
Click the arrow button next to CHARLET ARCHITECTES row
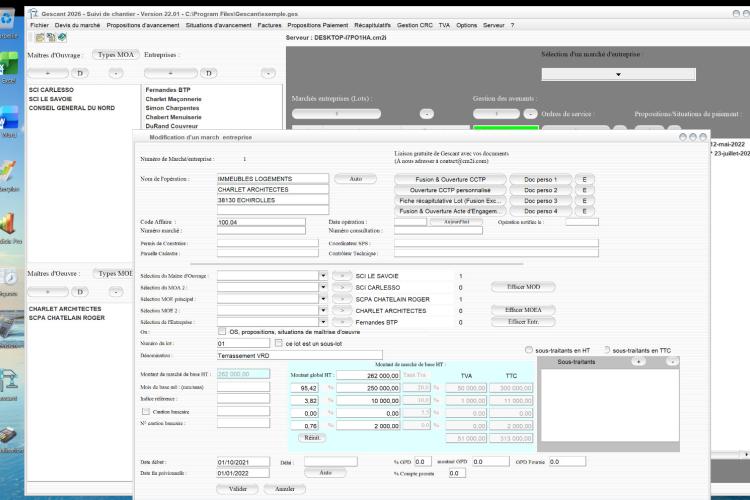(342, 310)
